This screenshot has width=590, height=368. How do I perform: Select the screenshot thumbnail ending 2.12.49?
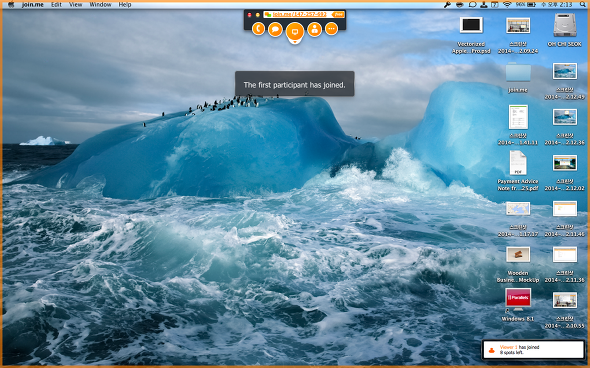point(565,81)
